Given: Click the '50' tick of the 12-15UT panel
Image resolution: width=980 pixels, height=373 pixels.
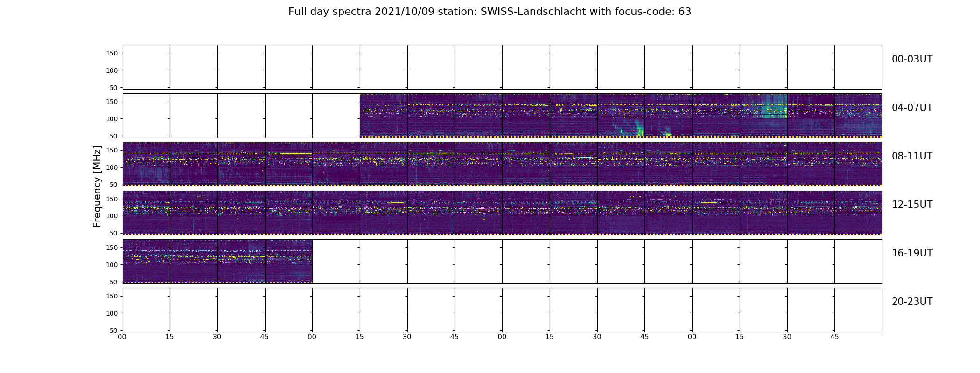Looking at the screenshot, I should [114, 233].
